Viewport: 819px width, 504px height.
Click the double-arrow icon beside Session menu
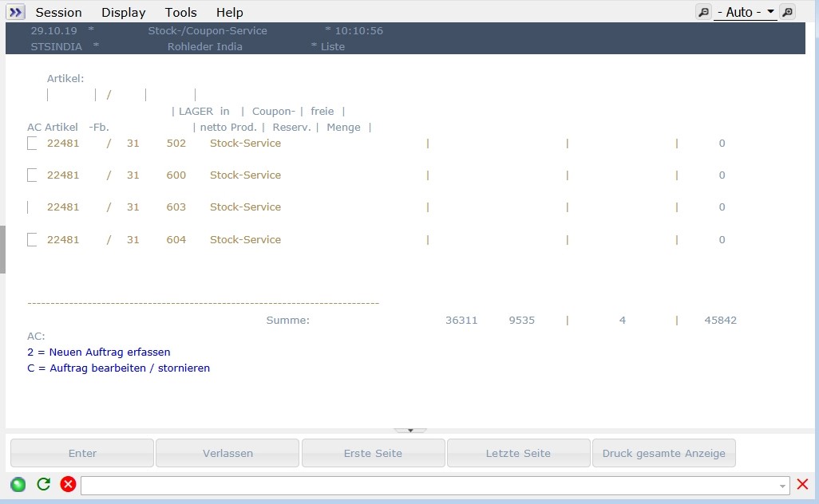pos(16,12)
